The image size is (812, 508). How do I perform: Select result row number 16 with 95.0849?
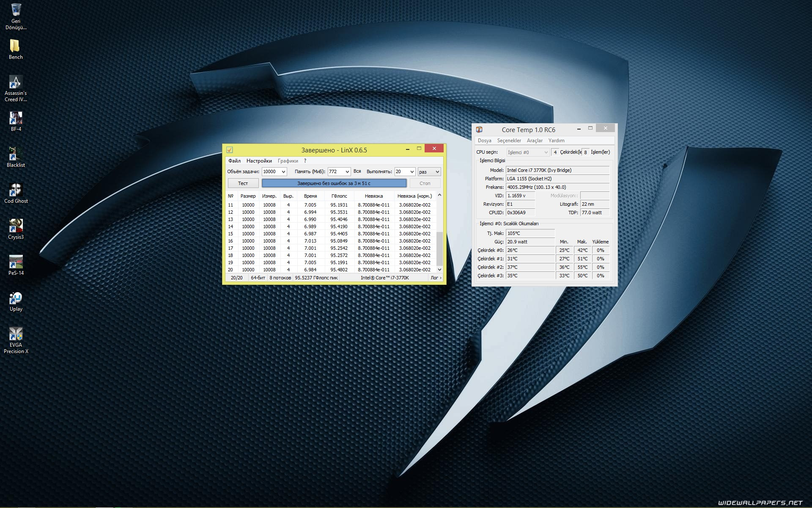(331, 241)
